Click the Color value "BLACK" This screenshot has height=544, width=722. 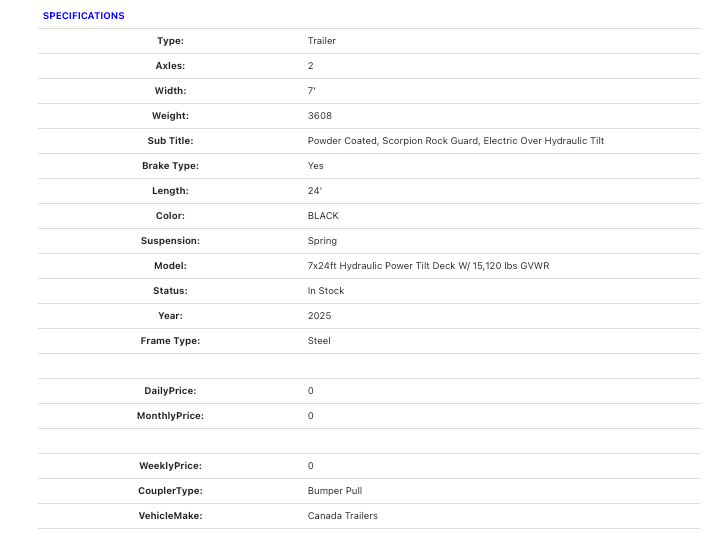[323, 216]
